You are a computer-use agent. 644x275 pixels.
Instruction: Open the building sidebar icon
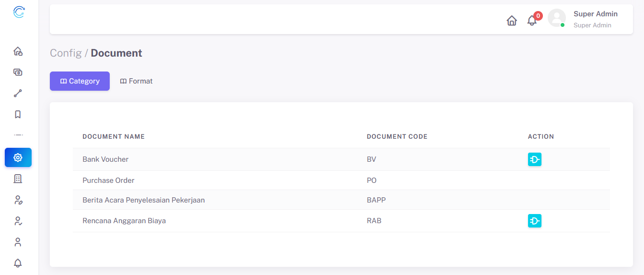(18, 179)
